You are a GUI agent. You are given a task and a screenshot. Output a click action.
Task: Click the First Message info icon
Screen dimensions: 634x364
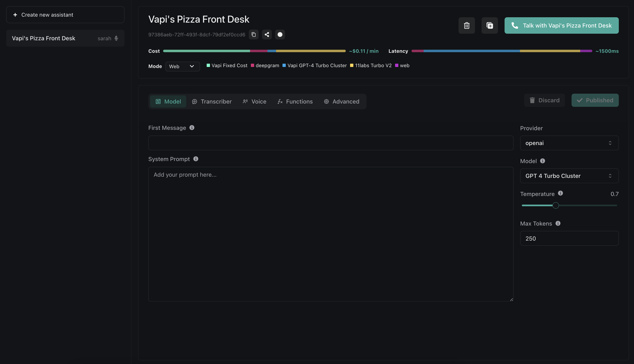(x=192, y=128)
